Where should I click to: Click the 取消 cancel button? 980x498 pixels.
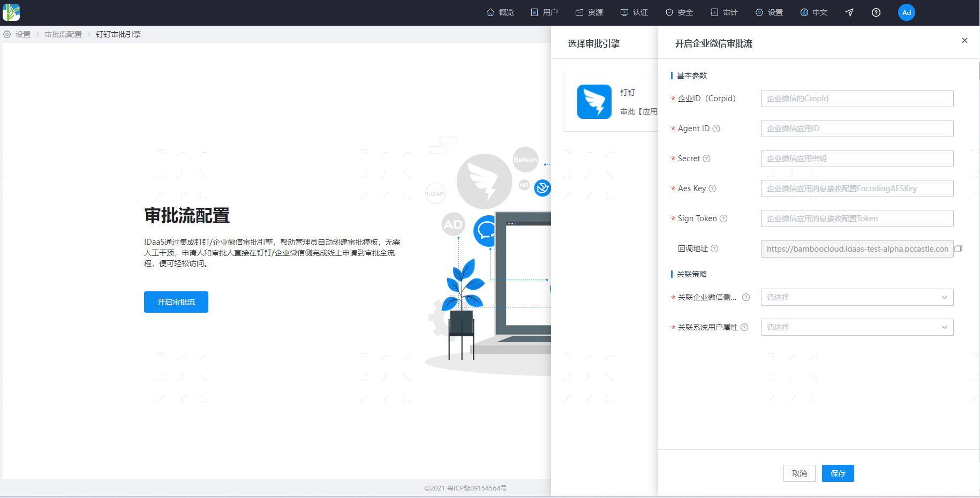coord(800,473)
